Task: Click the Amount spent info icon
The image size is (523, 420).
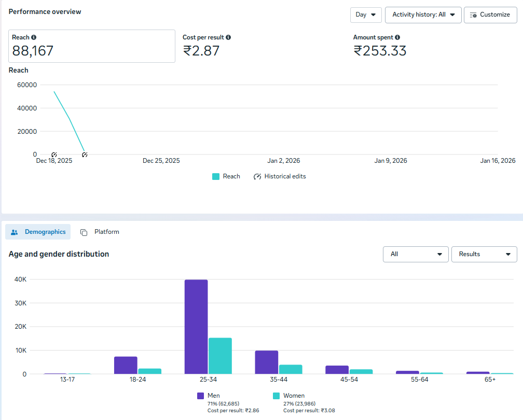Action: [x=397, y=37]
